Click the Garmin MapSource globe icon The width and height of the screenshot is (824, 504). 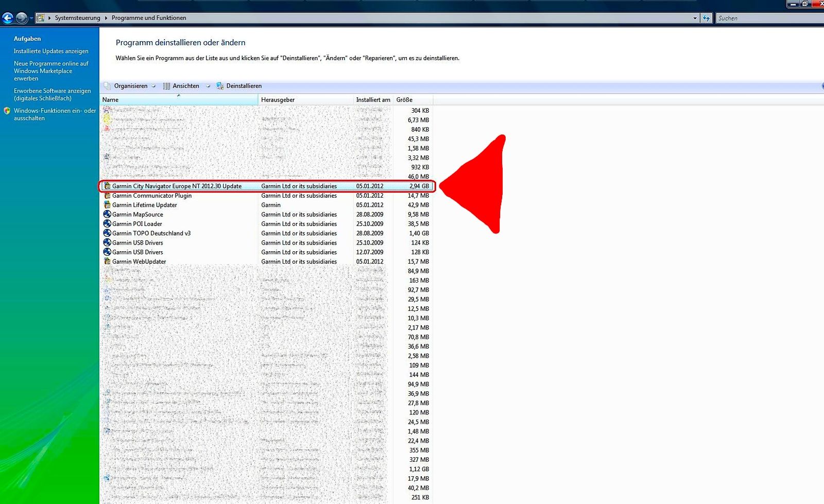tap(107, 214)
